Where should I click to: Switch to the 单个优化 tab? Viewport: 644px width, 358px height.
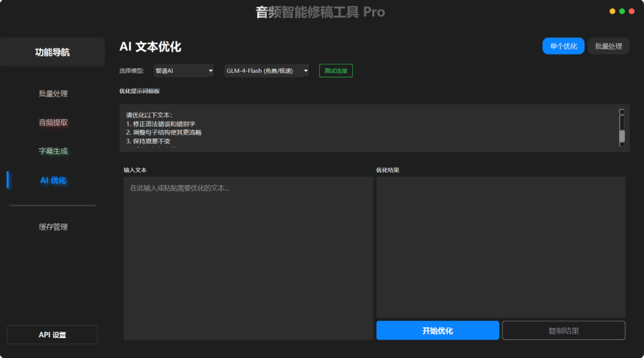(x=563, y=46)
